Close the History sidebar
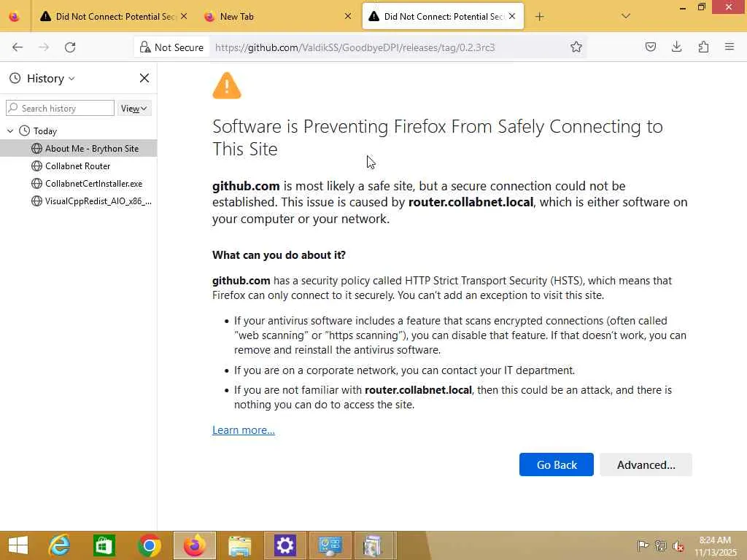Viewport: 747px width, 560px height. [x=144, y=78]
